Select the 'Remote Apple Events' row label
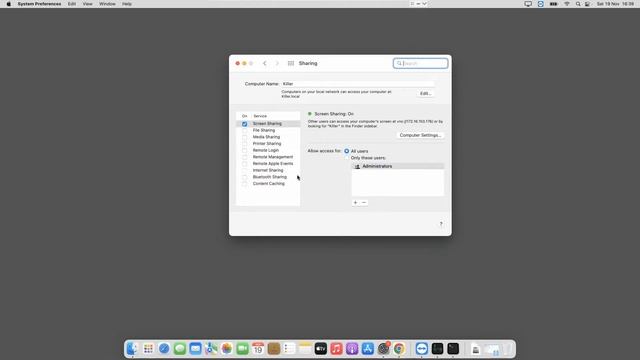 pyautogui.click(x=273, y=164)
